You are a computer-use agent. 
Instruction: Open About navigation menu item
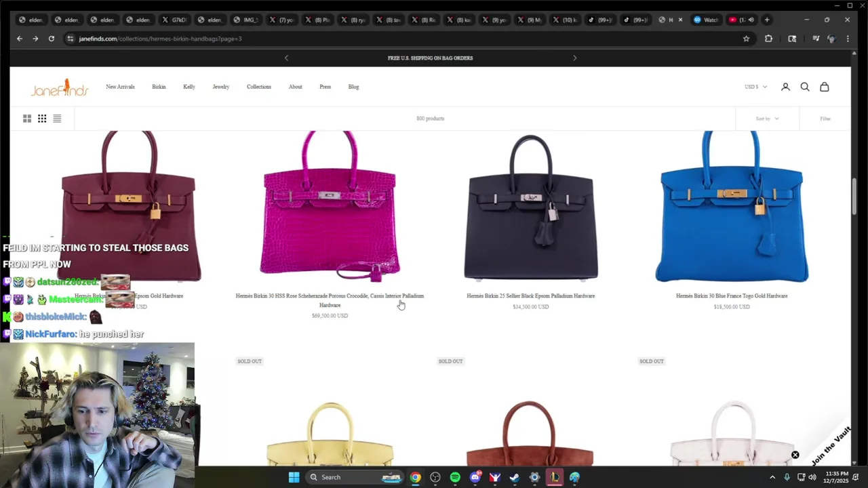[296, 87]
